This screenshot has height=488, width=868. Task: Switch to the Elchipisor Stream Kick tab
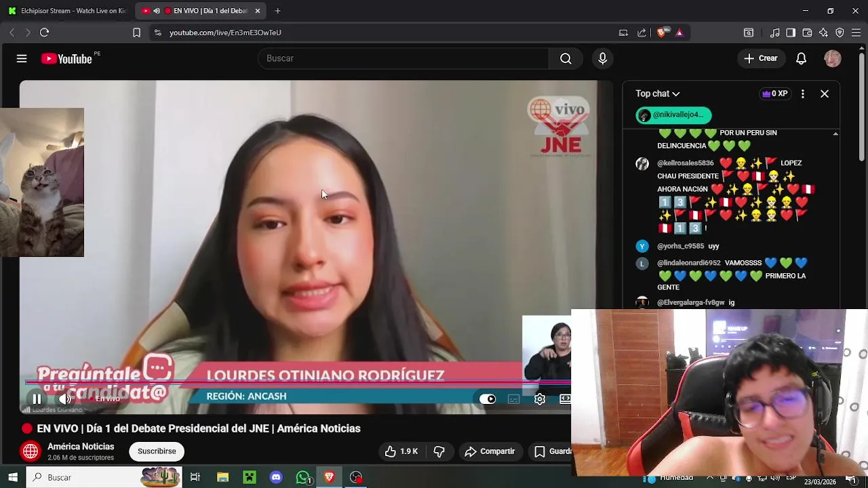(66, 11)
